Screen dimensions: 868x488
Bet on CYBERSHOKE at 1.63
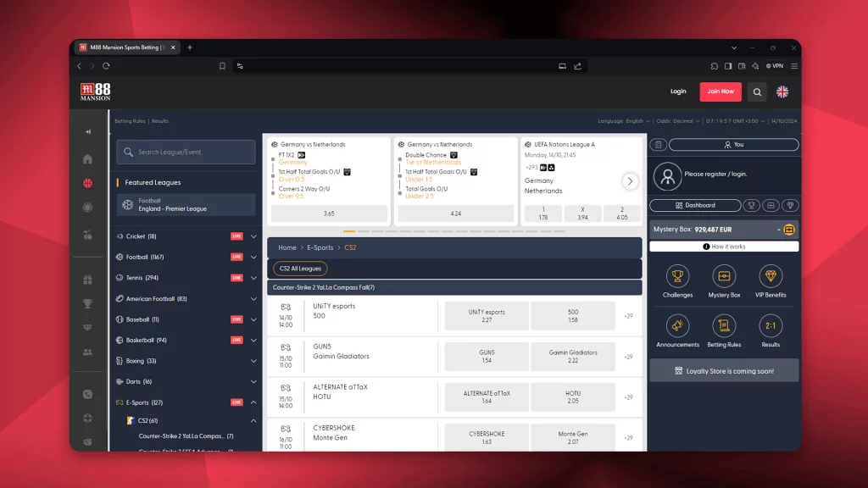(x=487, y=438)
